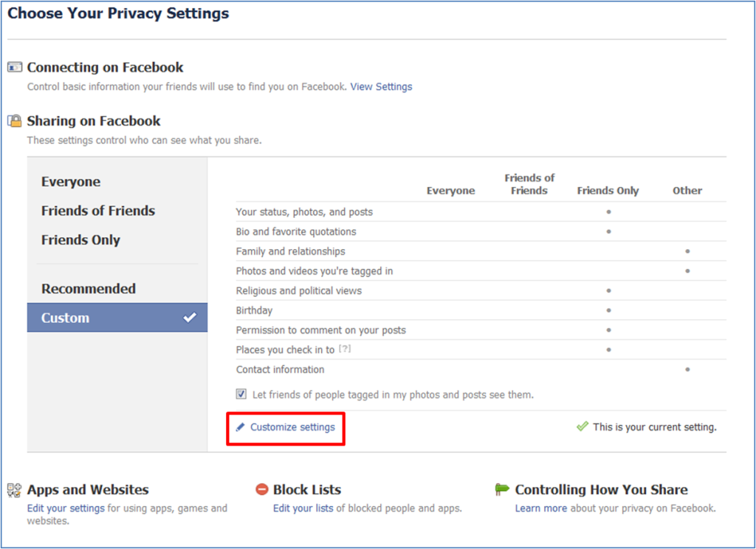Click the Friends Only dot for Birthday
The width and height of the screenshot is (756, 549).
(608, 310)
